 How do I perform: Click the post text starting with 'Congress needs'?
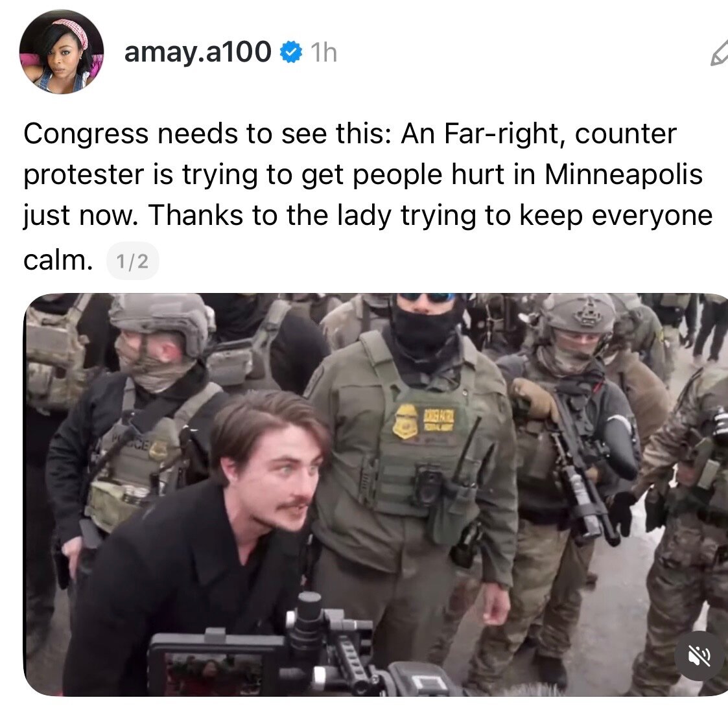click(368, 196)
